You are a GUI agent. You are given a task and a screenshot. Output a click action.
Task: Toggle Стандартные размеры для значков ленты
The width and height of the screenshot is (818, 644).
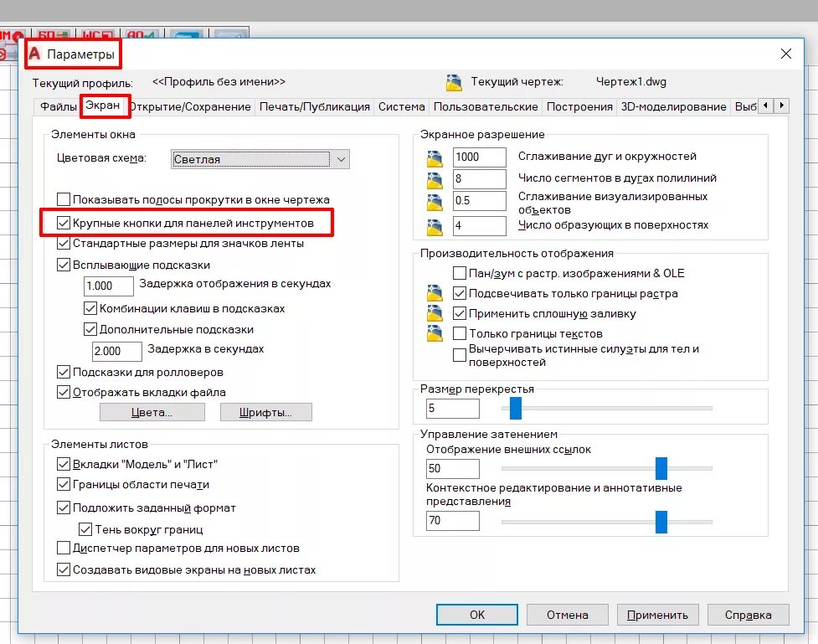(63, 243)
